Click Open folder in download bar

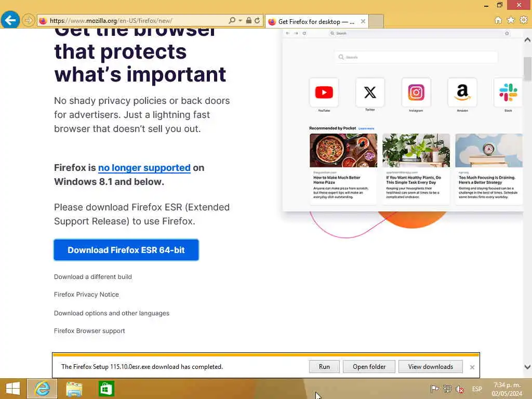(369, 367)
